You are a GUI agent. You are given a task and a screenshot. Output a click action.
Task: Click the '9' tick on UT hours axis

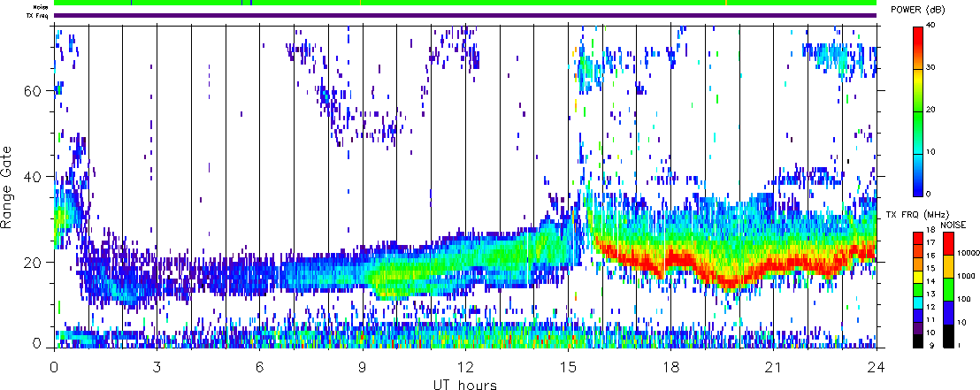point(363,366)
